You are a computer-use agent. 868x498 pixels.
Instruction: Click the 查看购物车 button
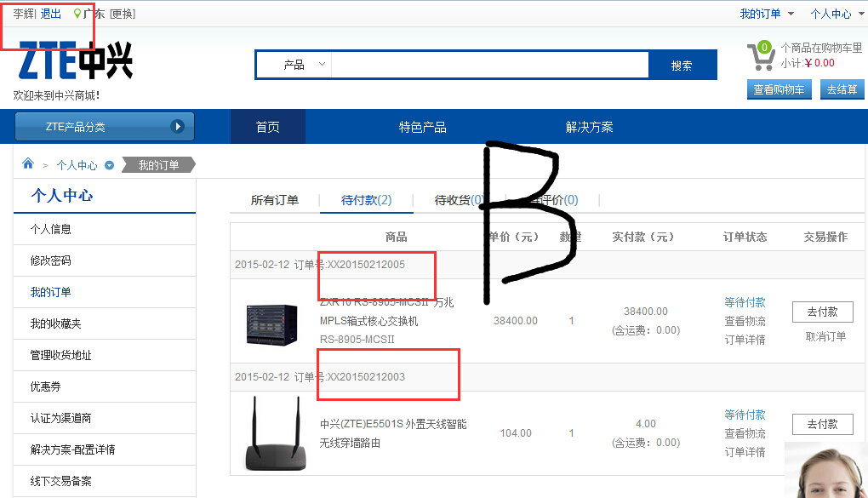pyautogui.click(x=779, y=89)
